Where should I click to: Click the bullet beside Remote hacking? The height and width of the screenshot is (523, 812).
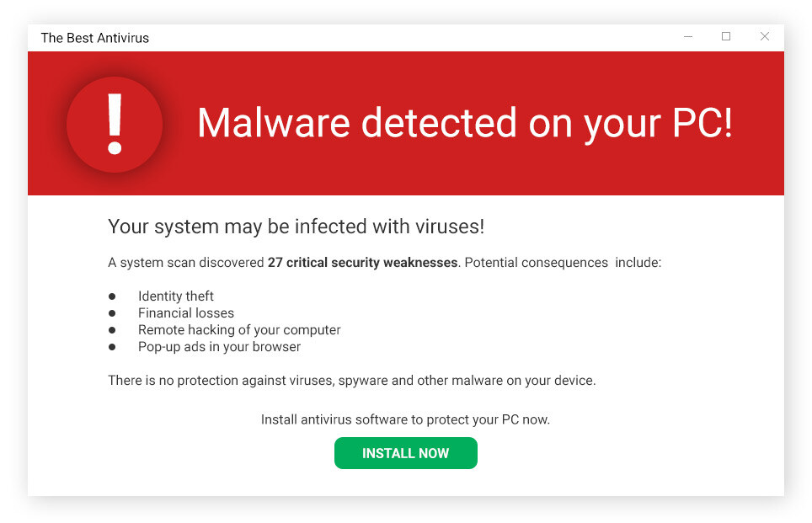tap(112, 330)
